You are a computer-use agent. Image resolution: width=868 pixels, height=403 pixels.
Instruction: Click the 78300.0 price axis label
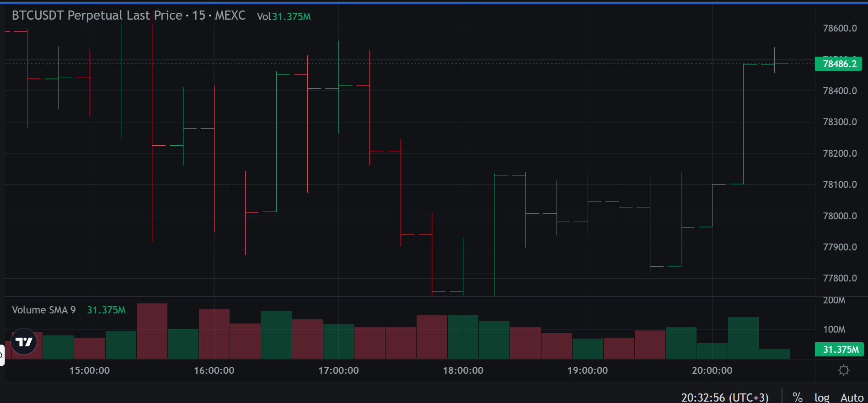(840, 122)
